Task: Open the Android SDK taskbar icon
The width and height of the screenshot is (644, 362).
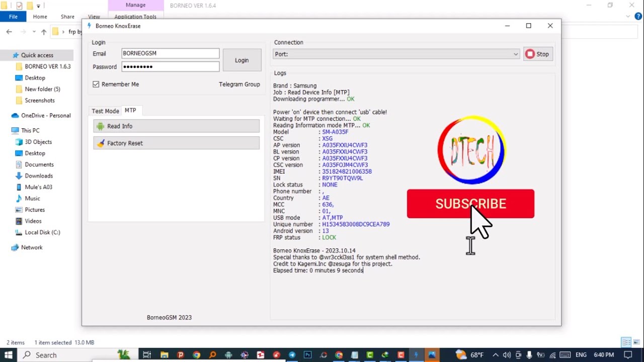Action: 228,355
